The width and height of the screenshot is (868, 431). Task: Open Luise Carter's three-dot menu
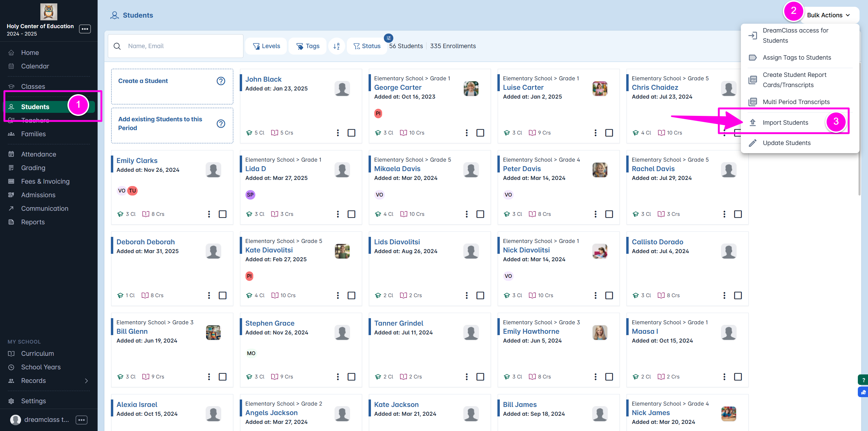point(595,133)
